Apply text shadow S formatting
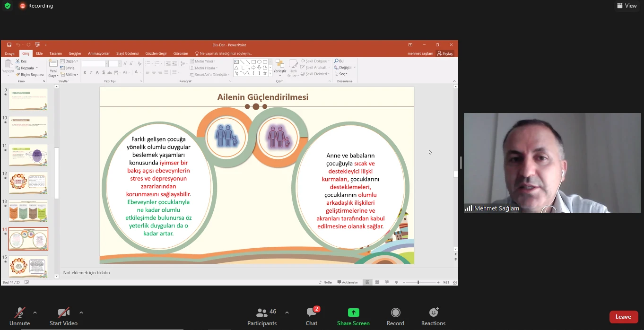This screenshot has height=330, width=644. 104,72
